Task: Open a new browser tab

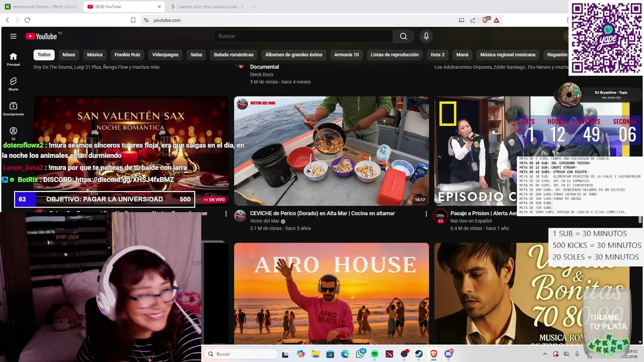Action: point(254,7)
